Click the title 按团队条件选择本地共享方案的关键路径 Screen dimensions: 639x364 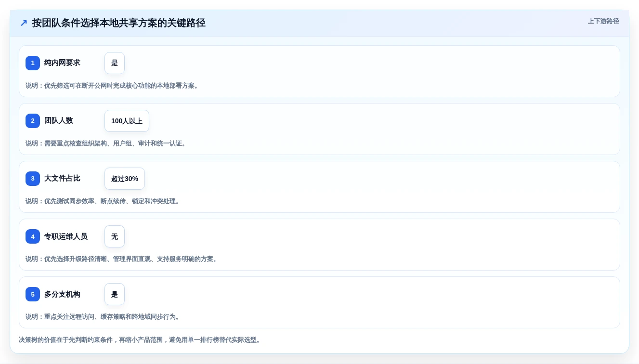point(119,23)
